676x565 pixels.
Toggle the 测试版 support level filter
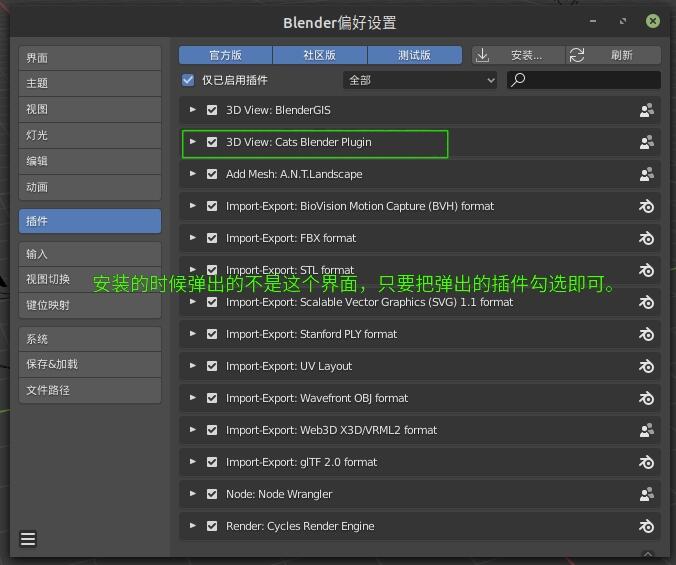pyautogui.click(x=414, y=55)
